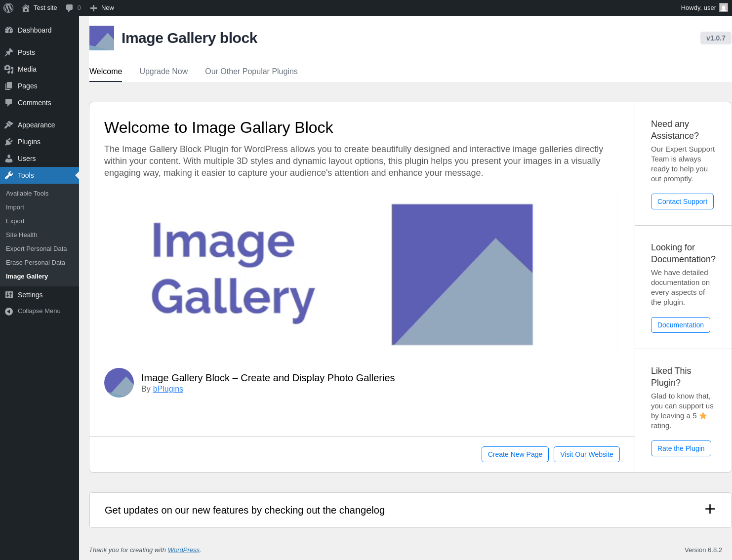732x560 pixels.
Task: Click the Welcome to Image Gallary Block heading
Action: 219,127
